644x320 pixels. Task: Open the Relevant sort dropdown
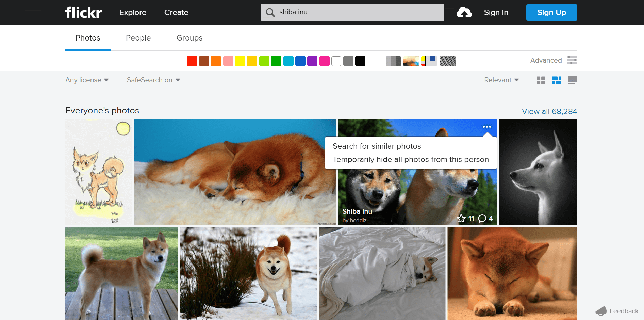pos(501,80)
